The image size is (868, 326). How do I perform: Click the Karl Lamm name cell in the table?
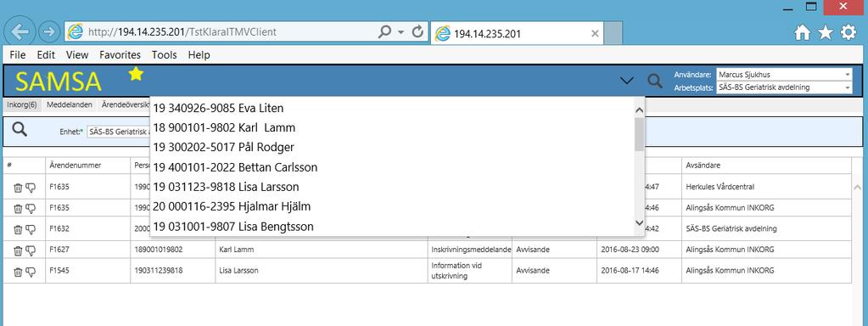click(x=321, y=250)
